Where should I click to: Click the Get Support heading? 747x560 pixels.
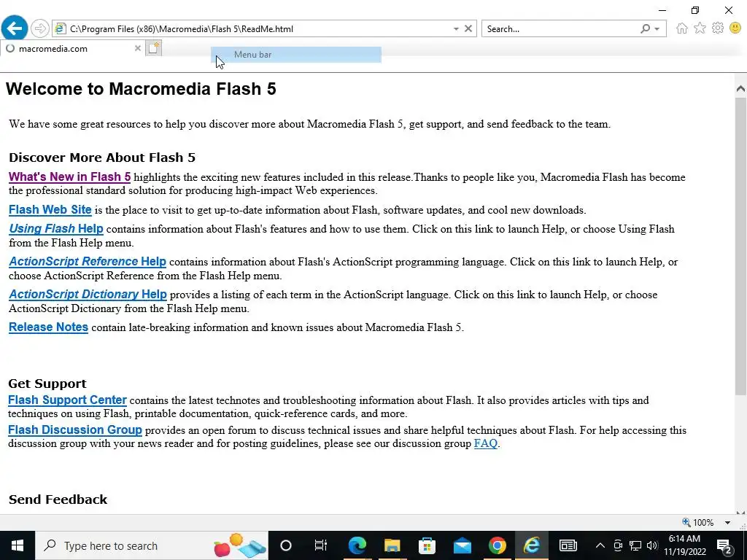pyautogui.click(x=47, y=384)
